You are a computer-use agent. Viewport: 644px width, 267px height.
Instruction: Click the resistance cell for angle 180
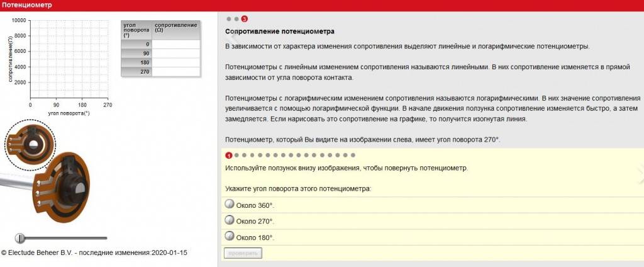click(x=176, y=63)
